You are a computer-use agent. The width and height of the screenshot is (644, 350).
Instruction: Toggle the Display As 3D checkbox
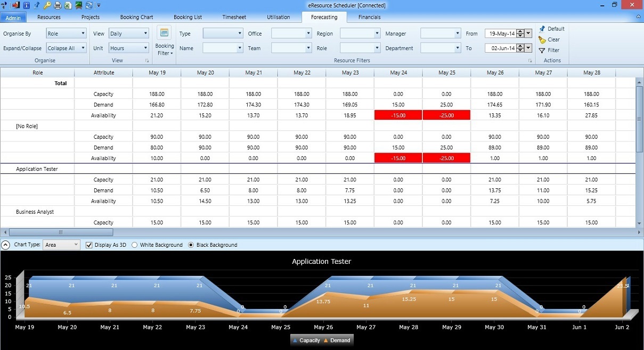[89, 245]
